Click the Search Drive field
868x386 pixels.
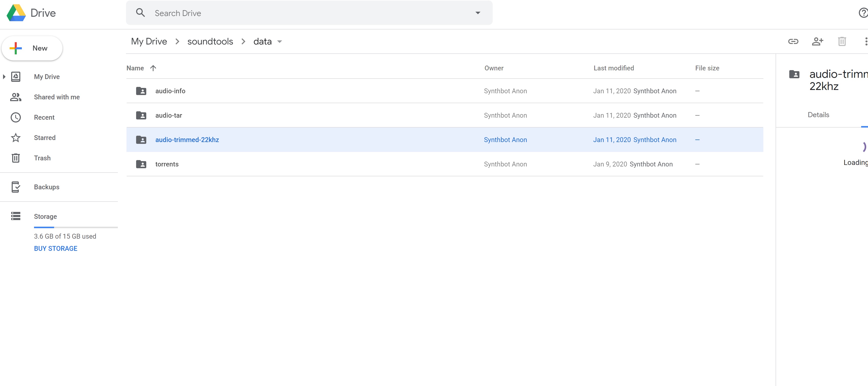point(303,13)
